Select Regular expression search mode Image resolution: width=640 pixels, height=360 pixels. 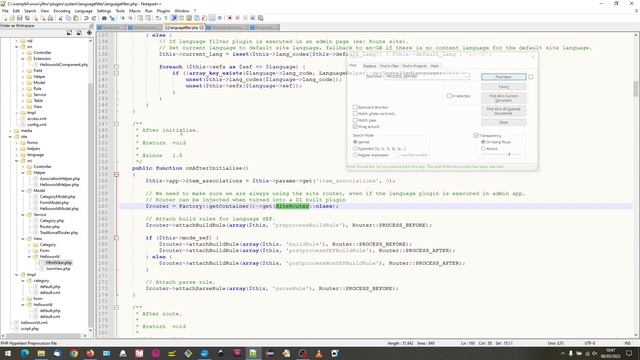(355, 155)
